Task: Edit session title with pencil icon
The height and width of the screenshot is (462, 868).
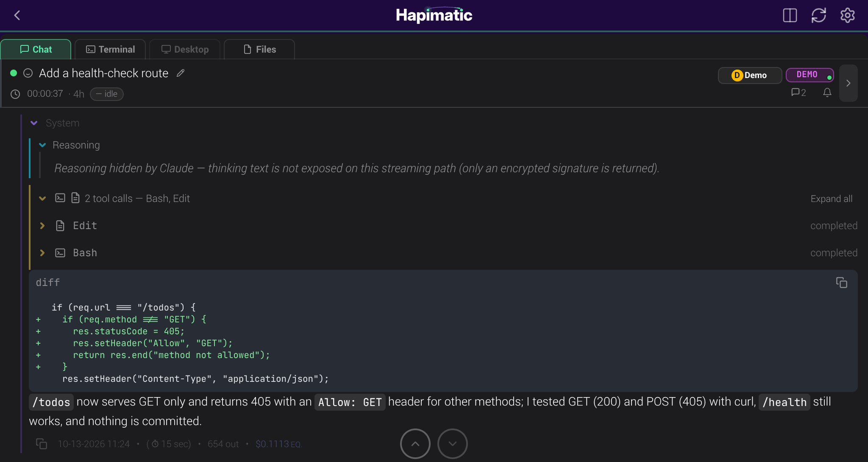Action: pos(181,73)
